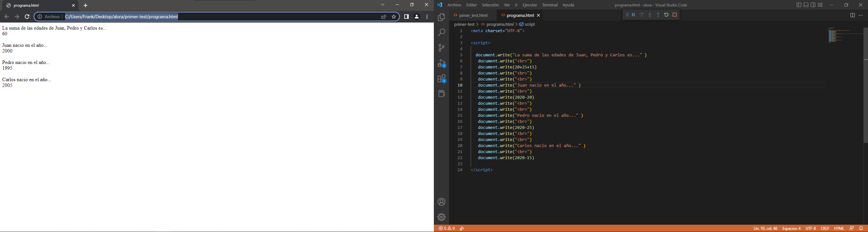Open the editor More Actions menu
Screen dimensions: 868x232
(861, 15)
